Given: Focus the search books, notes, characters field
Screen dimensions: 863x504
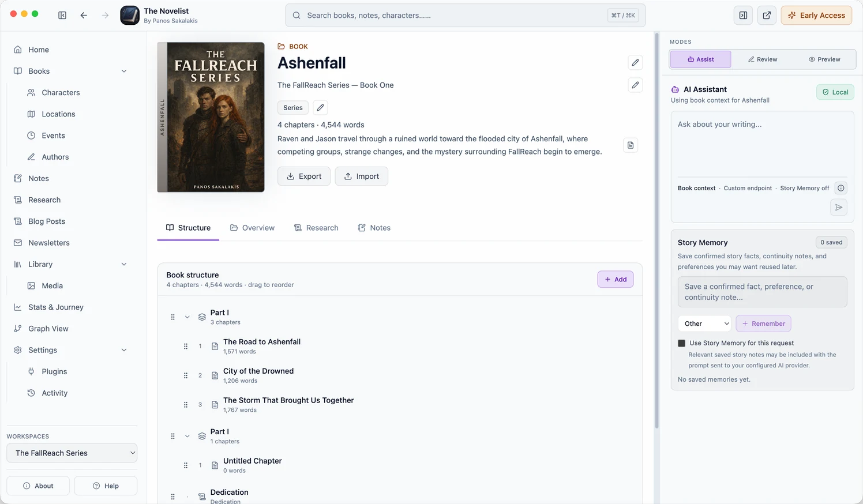Looking at the screenshot, I should point(465,16).
